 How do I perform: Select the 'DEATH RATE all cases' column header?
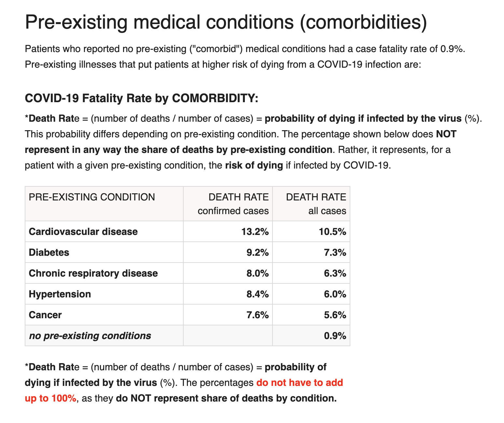click(316, 204)
